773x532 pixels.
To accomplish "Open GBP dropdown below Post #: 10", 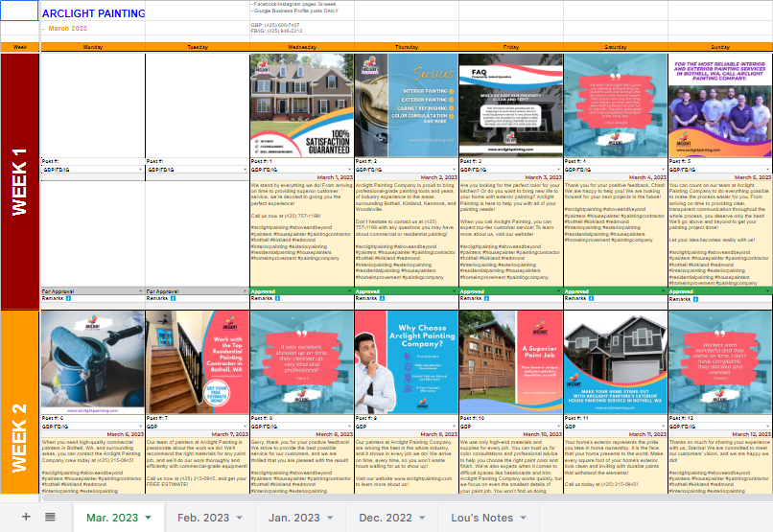I will [x=558, y=427].
